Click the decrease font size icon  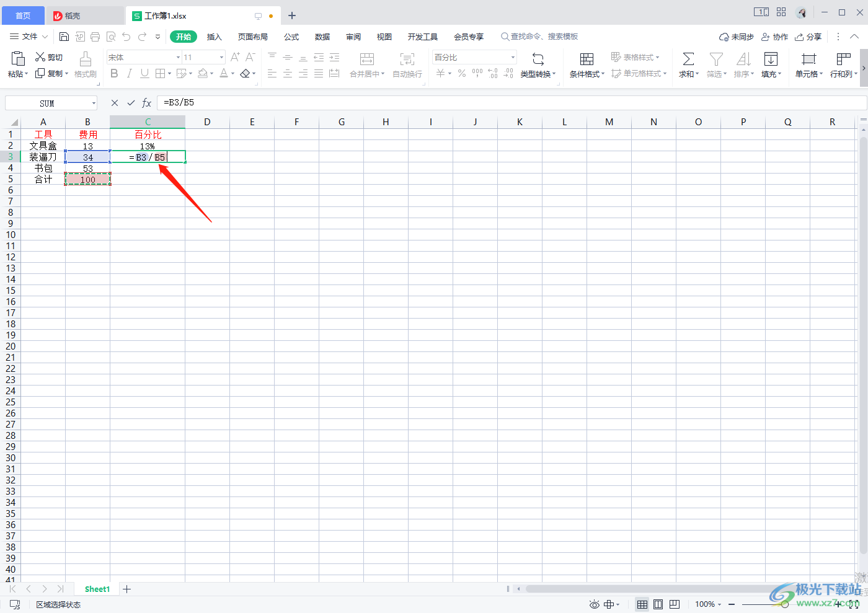pos(250,57)
